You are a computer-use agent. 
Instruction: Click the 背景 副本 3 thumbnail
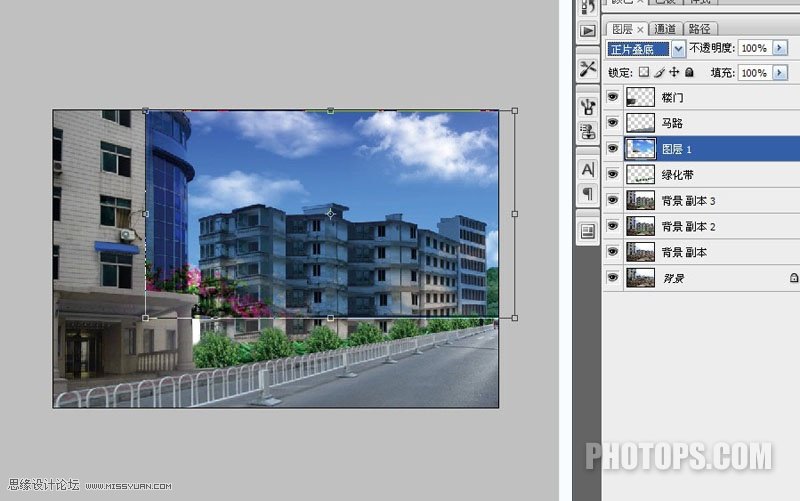click(x=640, y=200)
